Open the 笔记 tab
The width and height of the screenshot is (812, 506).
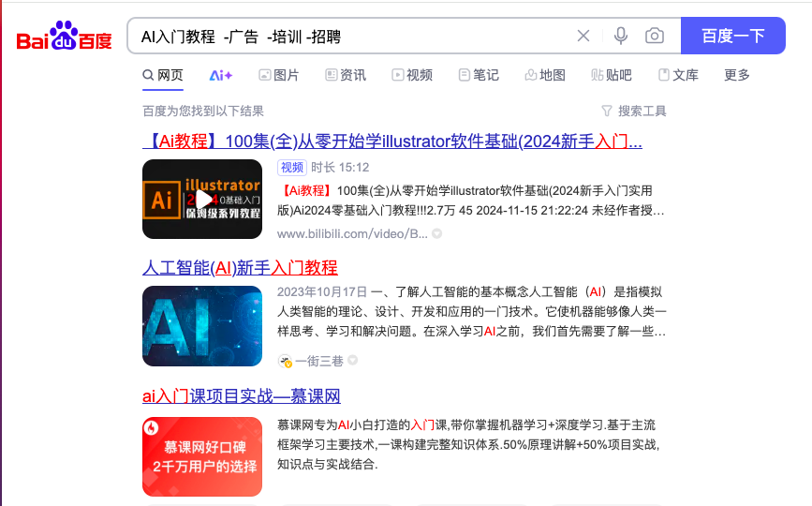pyautogui.click(x=479, y=76)
